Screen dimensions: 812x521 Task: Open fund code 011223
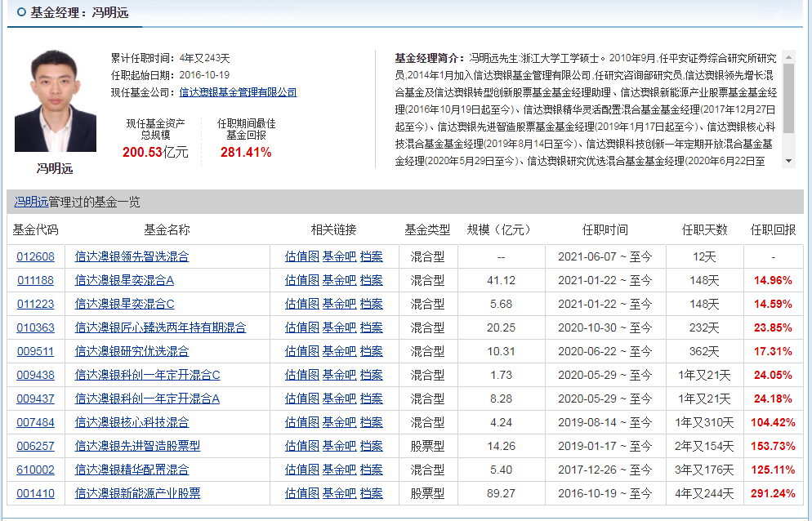tap(35, 304)
